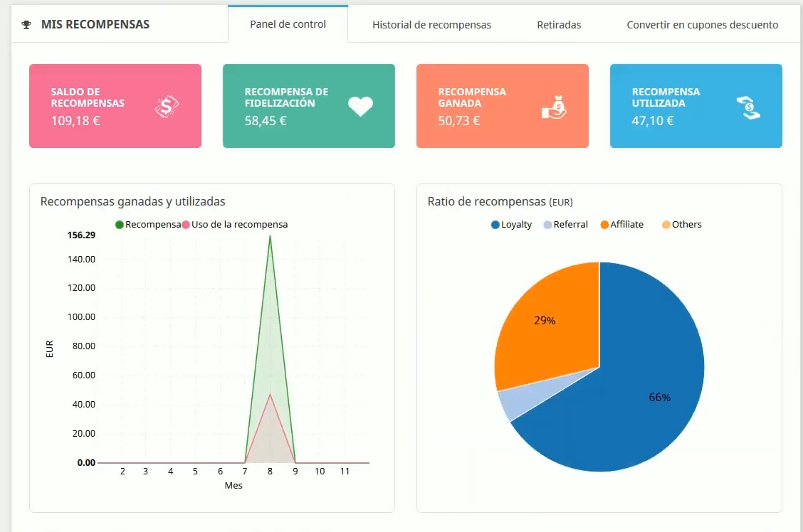Toggle the green Recompensa legend series
803x532 pixels.
148,225
